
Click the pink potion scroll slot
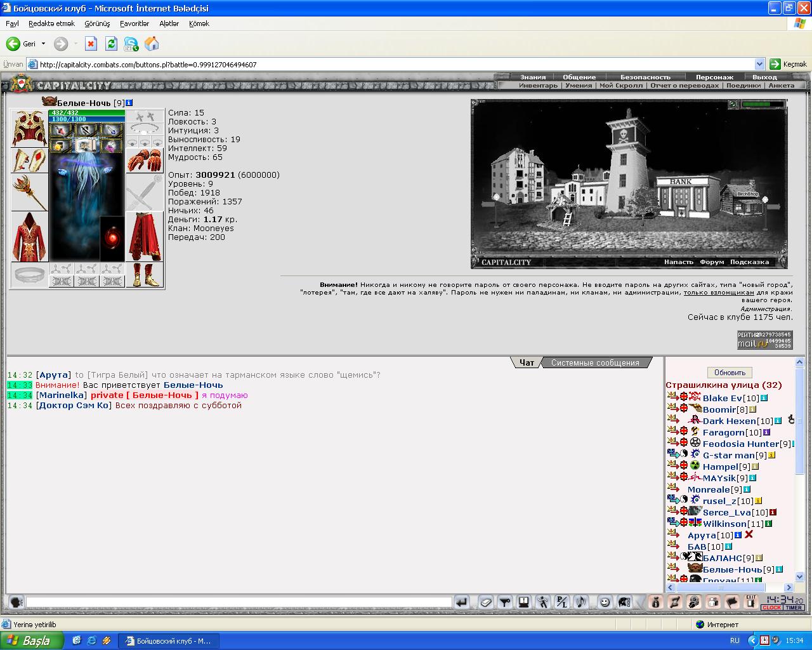pos(110,145)
